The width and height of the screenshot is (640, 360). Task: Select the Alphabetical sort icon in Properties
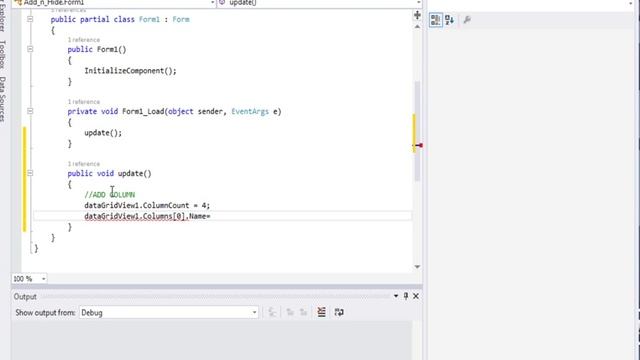tap(449, 20)
